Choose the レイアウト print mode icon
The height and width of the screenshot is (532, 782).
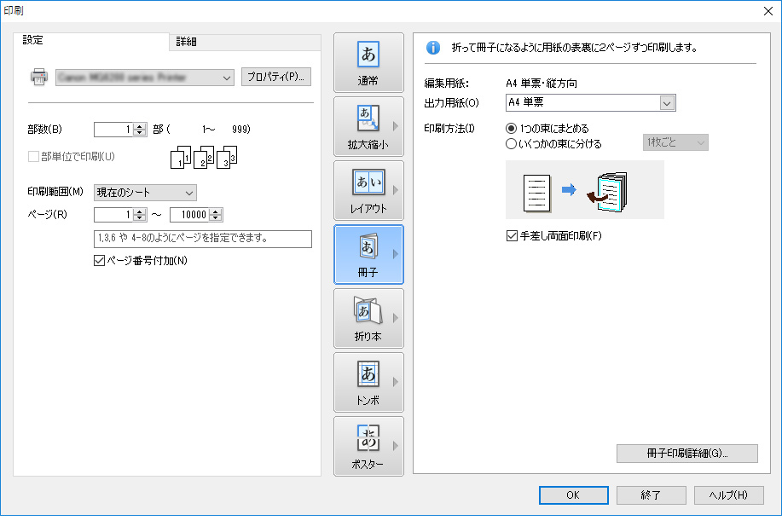368,190
